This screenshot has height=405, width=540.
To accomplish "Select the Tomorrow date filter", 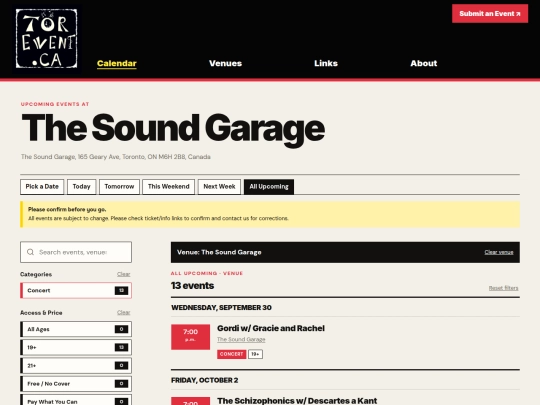I will [x=119, y=187].
